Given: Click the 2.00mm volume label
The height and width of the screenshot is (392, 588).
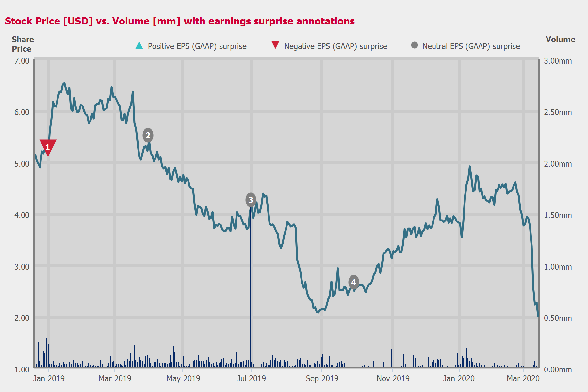Looking at the screenshot, I should pyautogui.click(x=558, y=164).
